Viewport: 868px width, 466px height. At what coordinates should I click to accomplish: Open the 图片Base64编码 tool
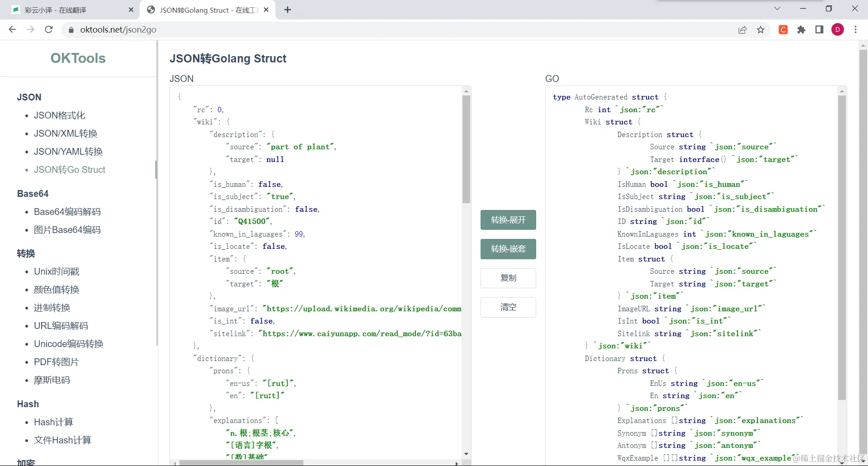coord(67,230)
